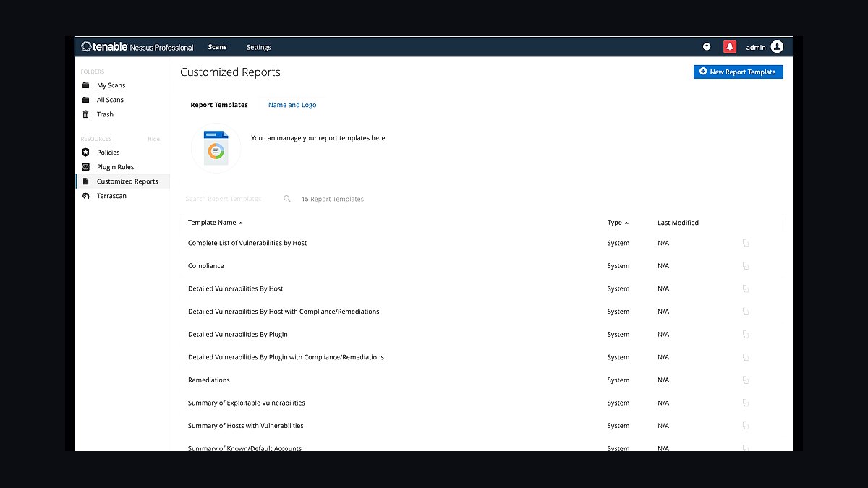The height and width of the screenshot is (488, 868).
Task: Click the admin user avatar icon
Action: (x=777, y=47)
